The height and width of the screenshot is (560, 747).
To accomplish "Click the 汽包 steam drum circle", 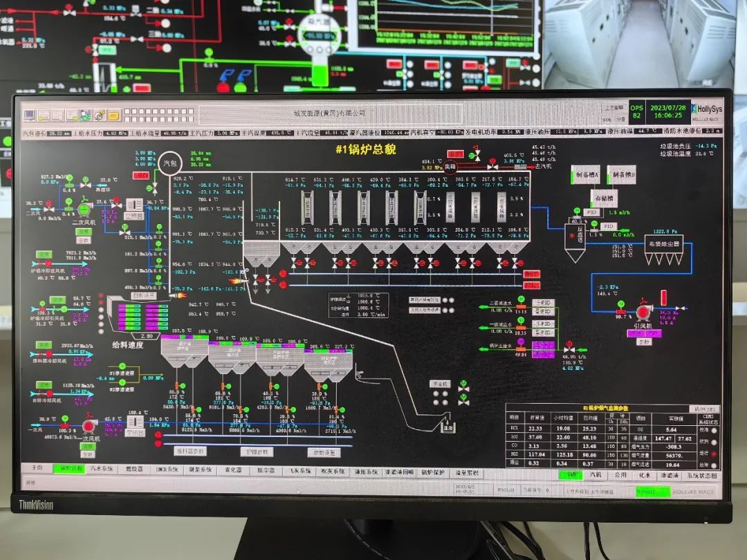I will (169, 163).
